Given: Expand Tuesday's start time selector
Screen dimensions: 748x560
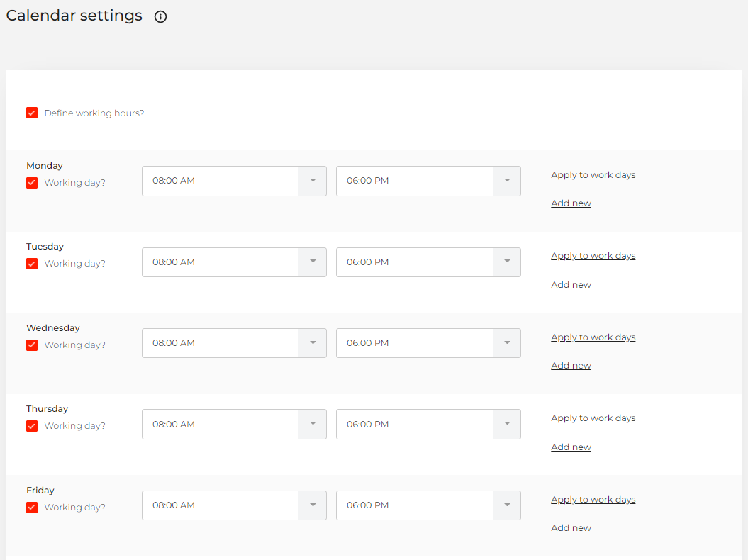Looking at the screenshot, I should [312, 262].
